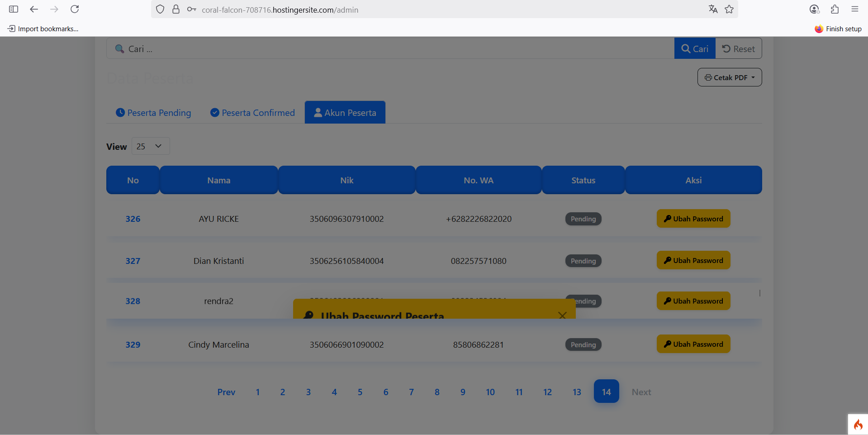
Task: Focus the Cari search input field
Action: pyautogui.click(x=389, y=49)
